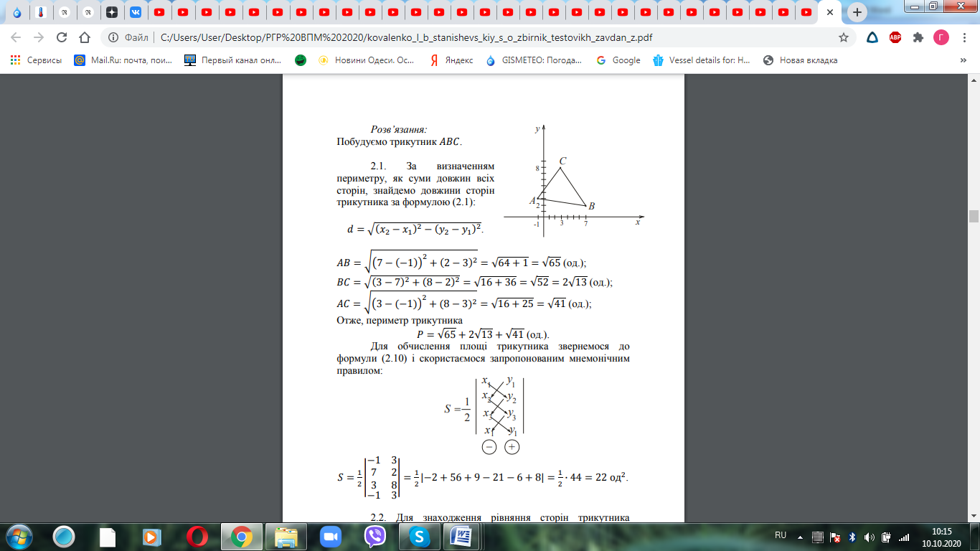Screen dimensions: 980x551
Task: Open the browser Home page
Action: pyautogui.click(x=85, y=37)
